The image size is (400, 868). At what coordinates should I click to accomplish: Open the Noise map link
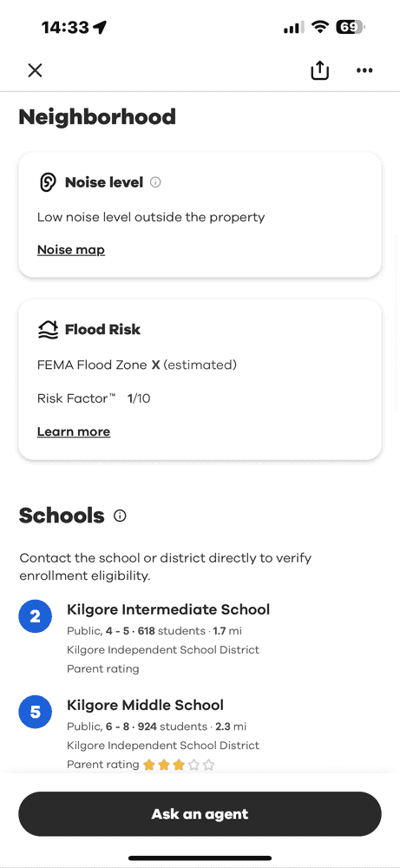(71, 250)
